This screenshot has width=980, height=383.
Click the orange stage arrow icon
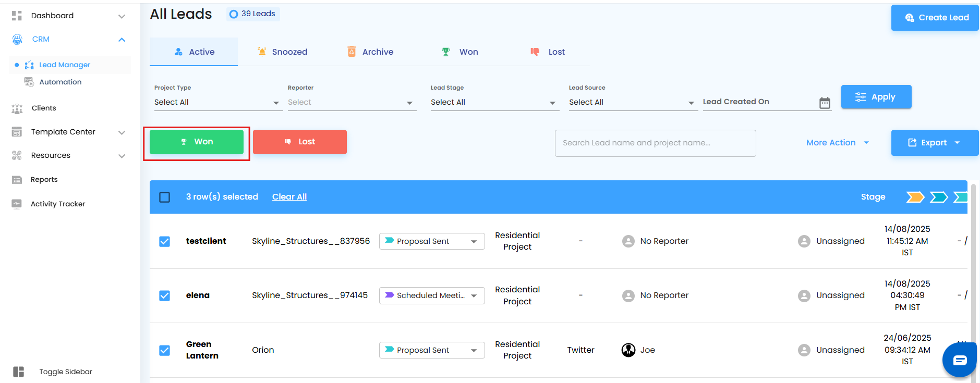[915, 197]
